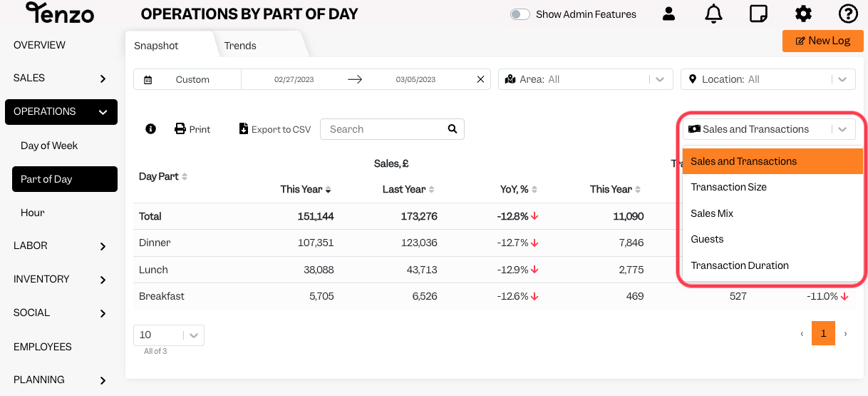This screenshot has width=868, height=396.
Task: Expand the rows-per-page dropdown showing 10
Action: [x=169, y=335]
